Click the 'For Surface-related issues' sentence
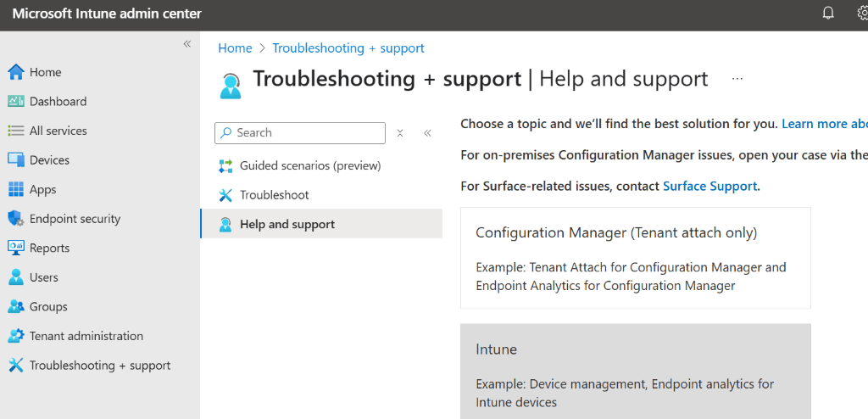The width and height of the screenshot is (868, 419). coord(610,187)
